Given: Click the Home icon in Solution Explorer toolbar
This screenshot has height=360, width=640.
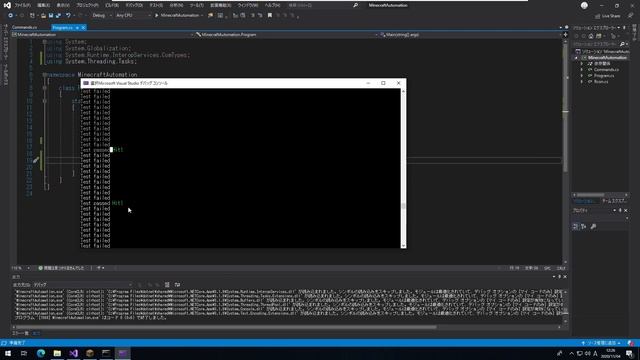Looking at the screenshot, I should 591,36.
